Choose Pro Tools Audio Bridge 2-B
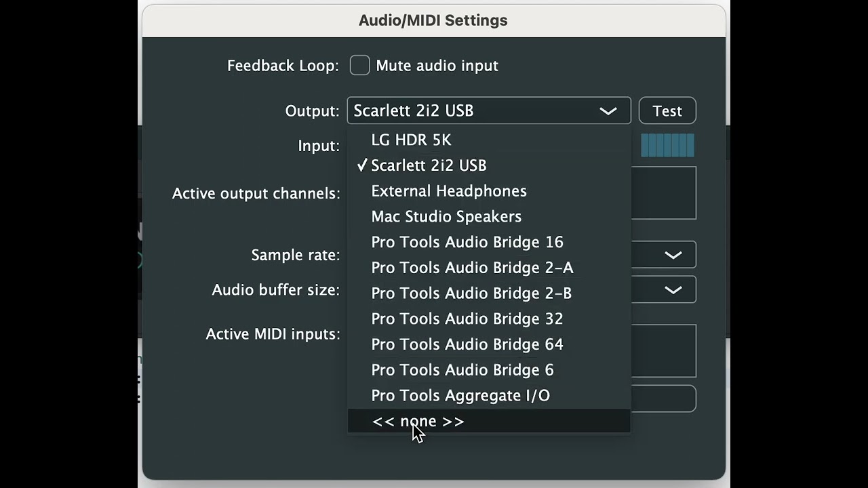Image resolution: width=868 pixels, height=488 pixels. click(471, 293)
